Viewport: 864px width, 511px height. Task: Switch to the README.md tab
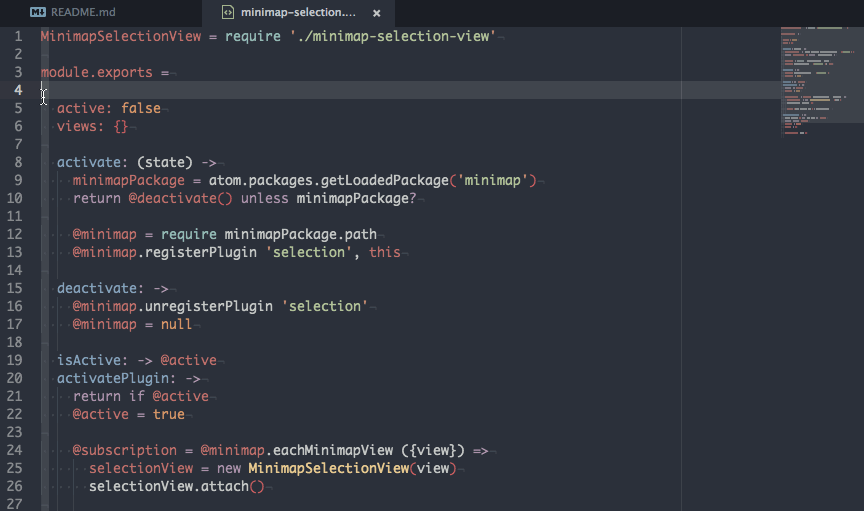click(84, 13)
